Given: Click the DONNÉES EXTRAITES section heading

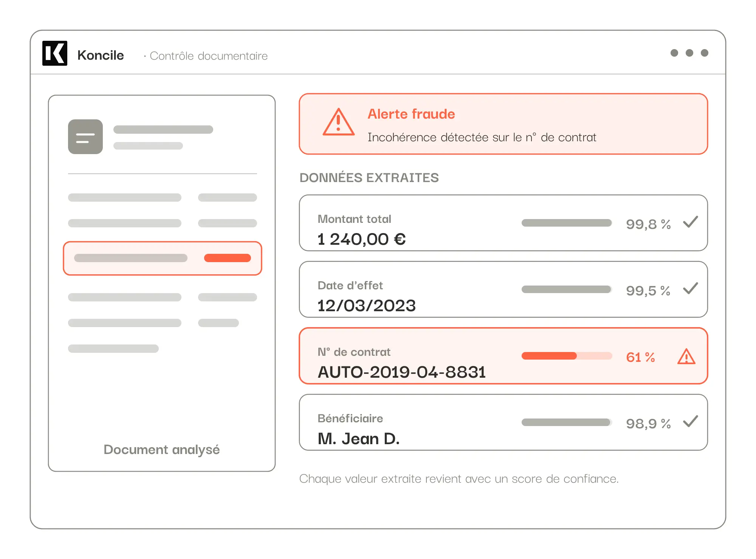Looking at the screenshot, I should 369,178.
